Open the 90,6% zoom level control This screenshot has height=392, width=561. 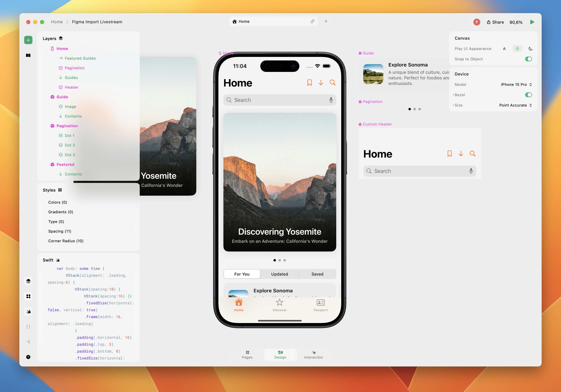pos(516,22)
